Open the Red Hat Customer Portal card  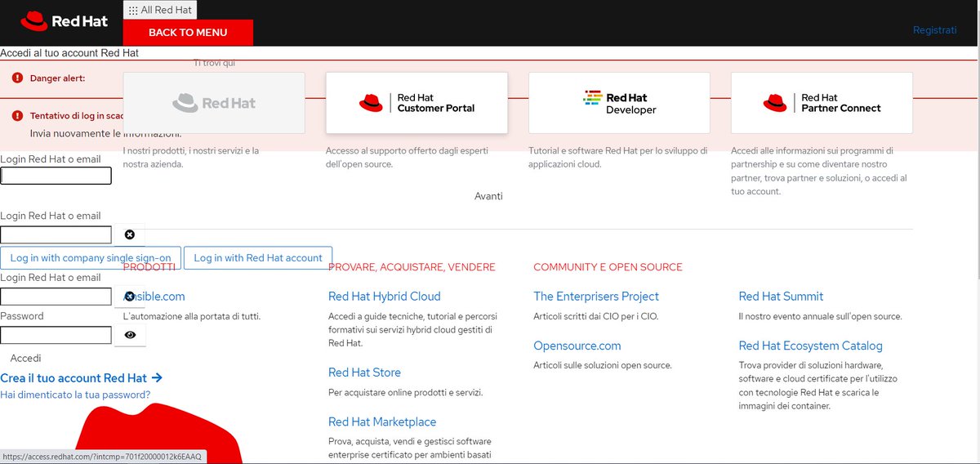click(x=416, y=103)
